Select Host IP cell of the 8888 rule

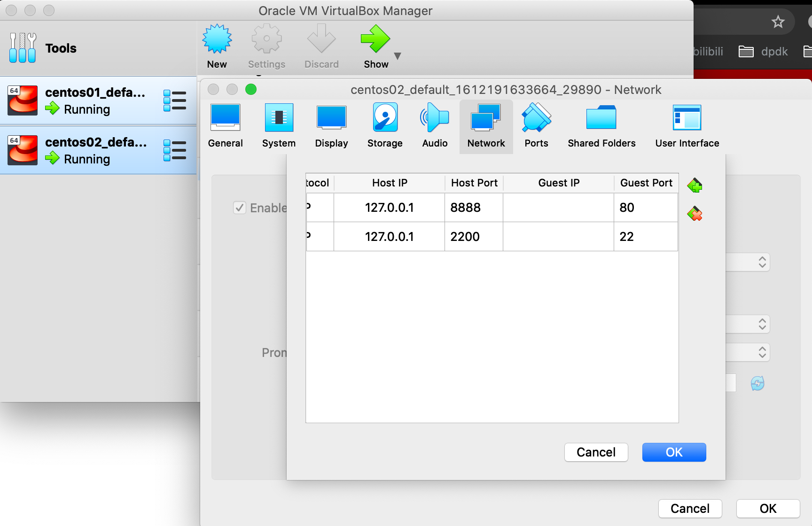390,208
